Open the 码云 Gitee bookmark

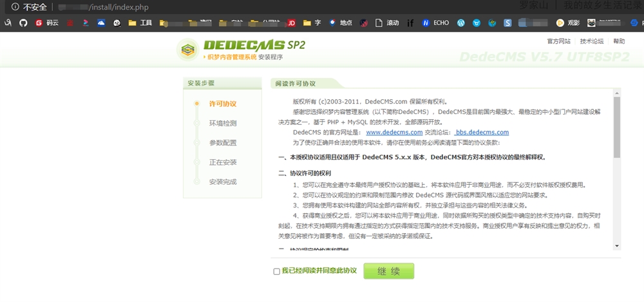(47, 23)
